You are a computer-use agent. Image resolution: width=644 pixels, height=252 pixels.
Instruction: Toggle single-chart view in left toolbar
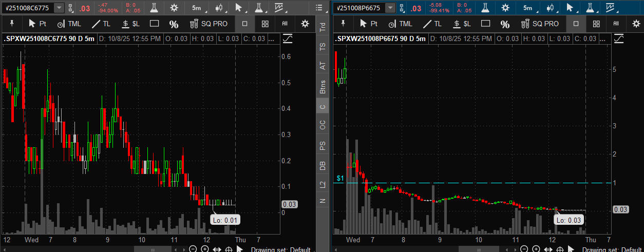pyautogui.click(x=245, y=24)
